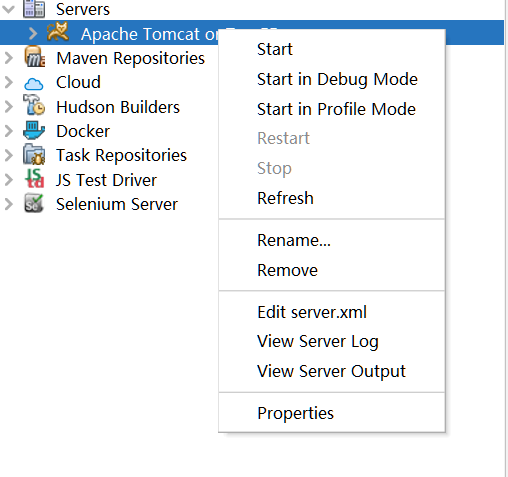This screenshot has width=508, height=477.
Task: Click the Docker whale icon
Action: 34,130
